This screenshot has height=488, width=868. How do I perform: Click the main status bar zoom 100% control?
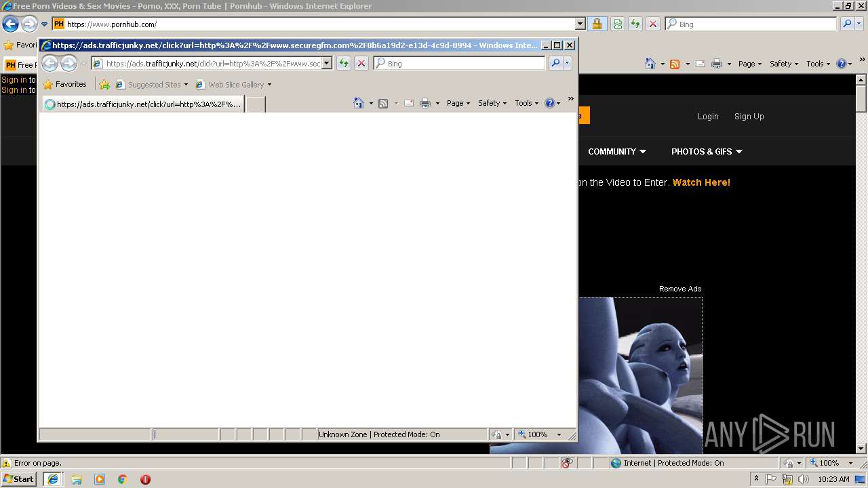pos(825,463)
